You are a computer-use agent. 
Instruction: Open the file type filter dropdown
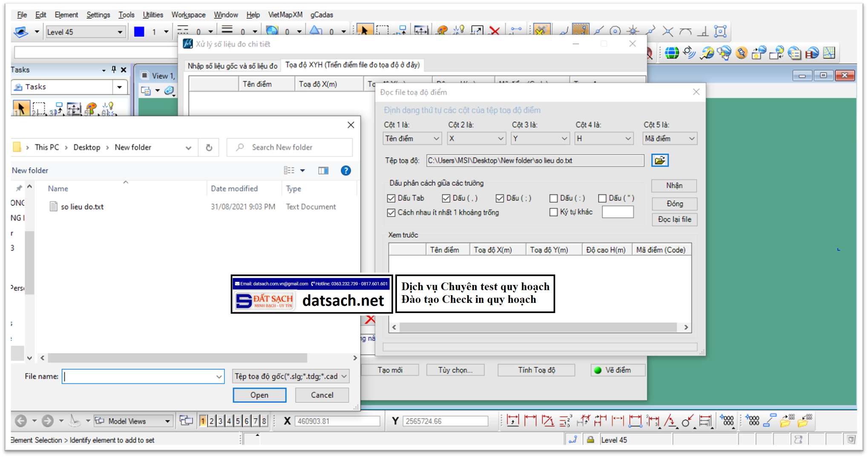[x=290, y=377]
